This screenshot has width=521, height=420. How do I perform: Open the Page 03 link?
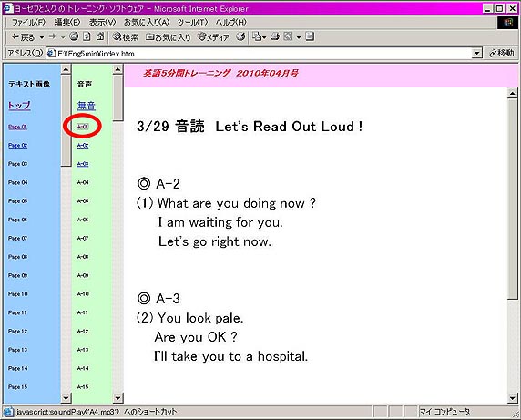18,164
